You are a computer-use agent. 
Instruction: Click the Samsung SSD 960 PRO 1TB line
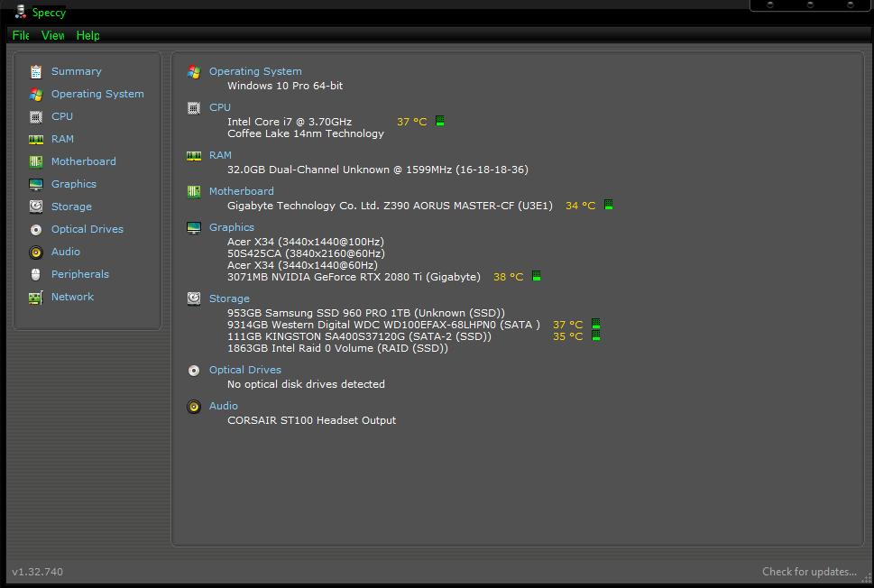click(x=365, y=313)
